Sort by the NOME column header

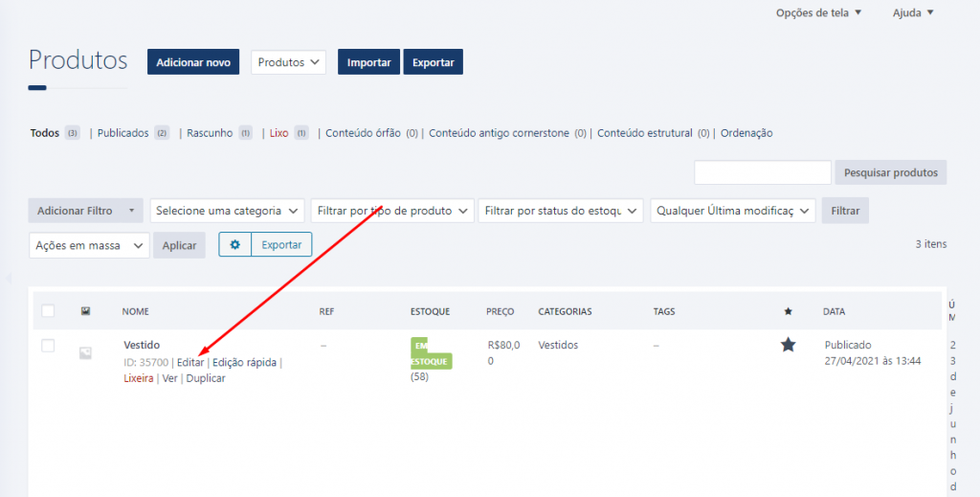[136, 311]
